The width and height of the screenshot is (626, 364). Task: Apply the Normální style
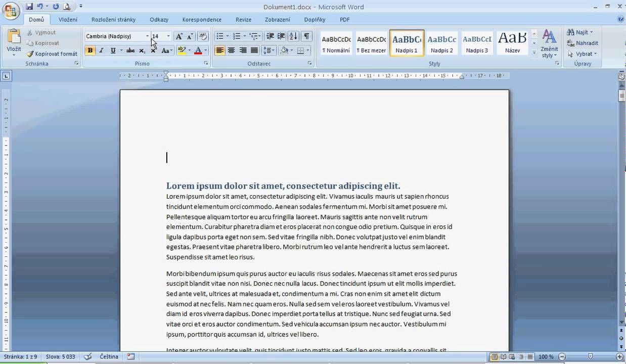[x=336, y=43]
